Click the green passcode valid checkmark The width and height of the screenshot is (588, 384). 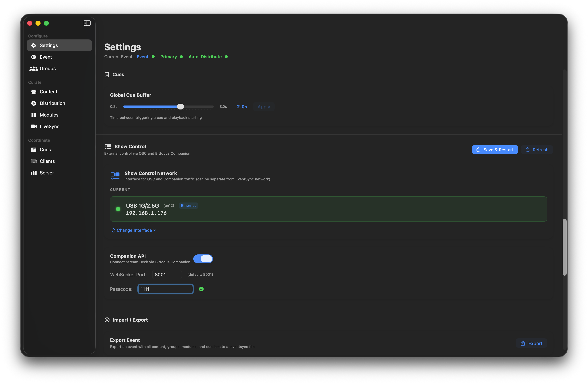point(201,289)
